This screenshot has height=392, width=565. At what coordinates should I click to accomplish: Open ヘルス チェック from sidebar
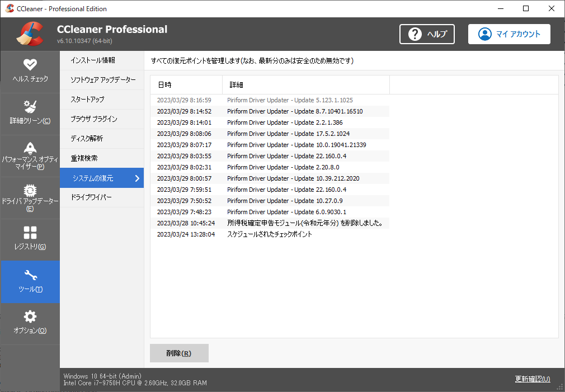[x=30, y=72]
